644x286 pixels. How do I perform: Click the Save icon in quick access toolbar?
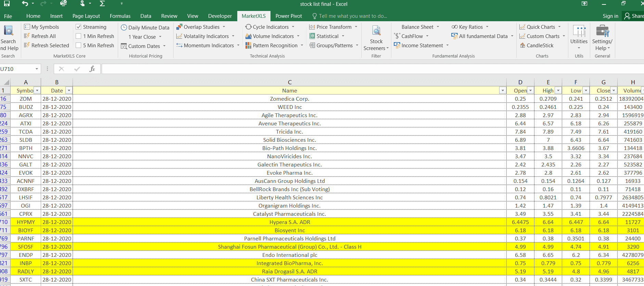point(7,4)
